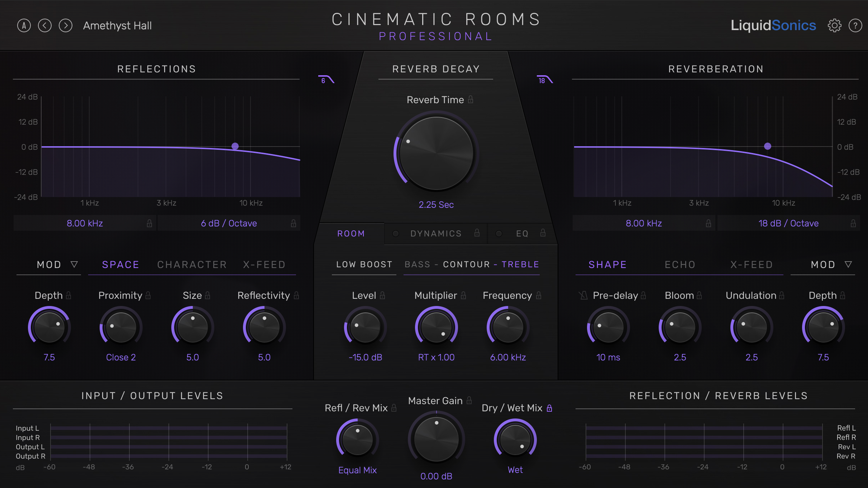Click the BASS contour label
Image resolution: width=868 pixels, height=488 pixels.
pos(417,264)
